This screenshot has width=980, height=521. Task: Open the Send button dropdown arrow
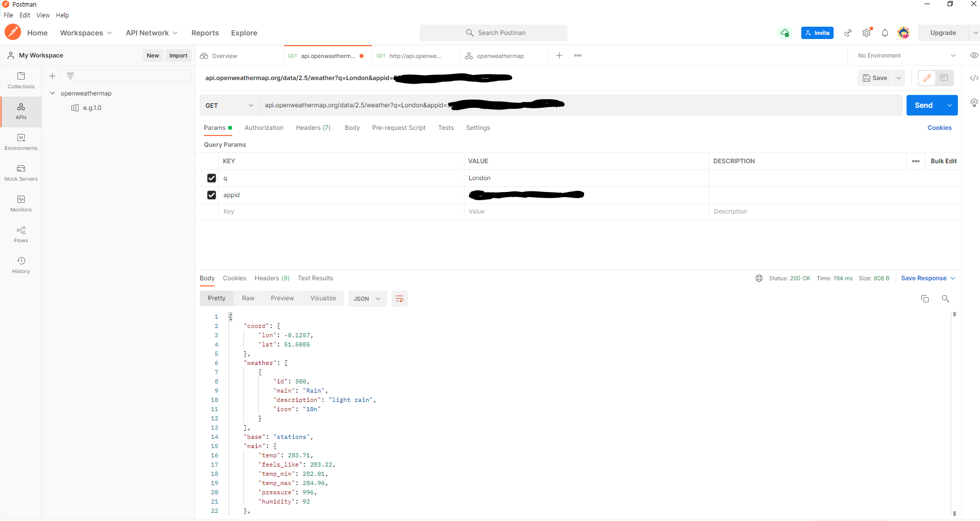tap(949, 105)
